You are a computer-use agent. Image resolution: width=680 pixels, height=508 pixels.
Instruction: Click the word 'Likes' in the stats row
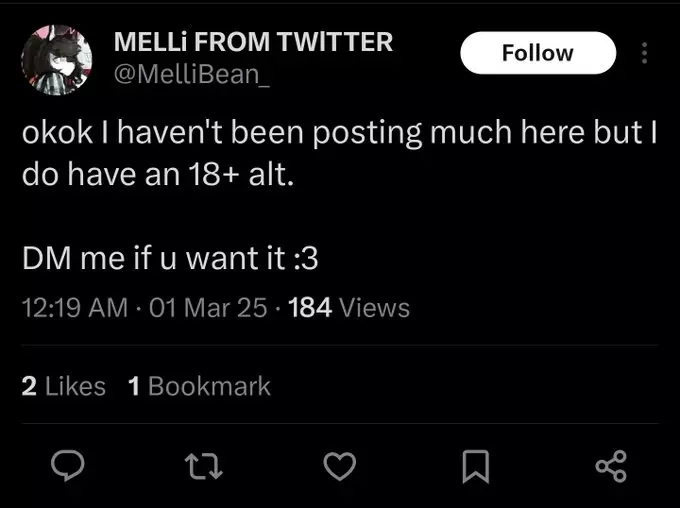tap(75, 386)
